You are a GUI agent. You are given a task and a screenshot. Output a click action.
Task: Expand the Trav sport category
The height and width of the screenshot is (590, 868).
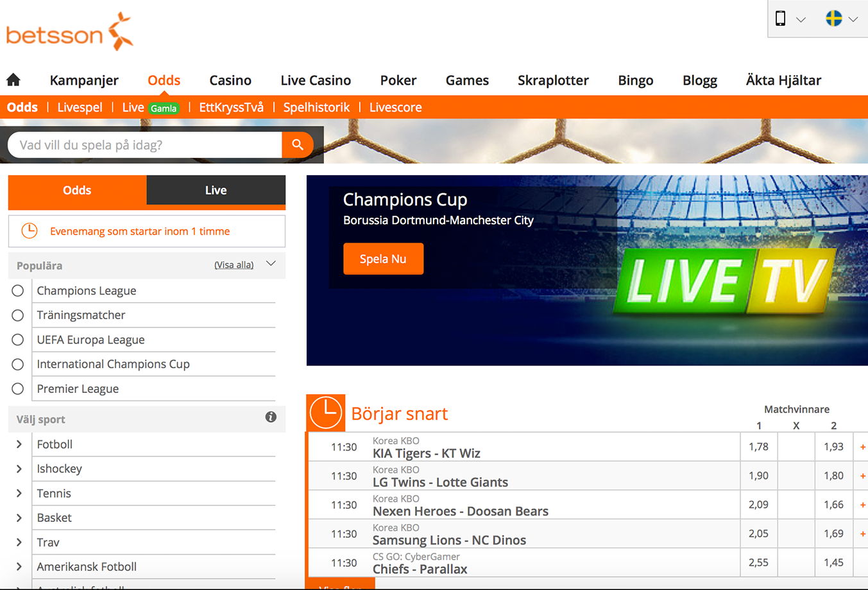(x=19, y=542)
